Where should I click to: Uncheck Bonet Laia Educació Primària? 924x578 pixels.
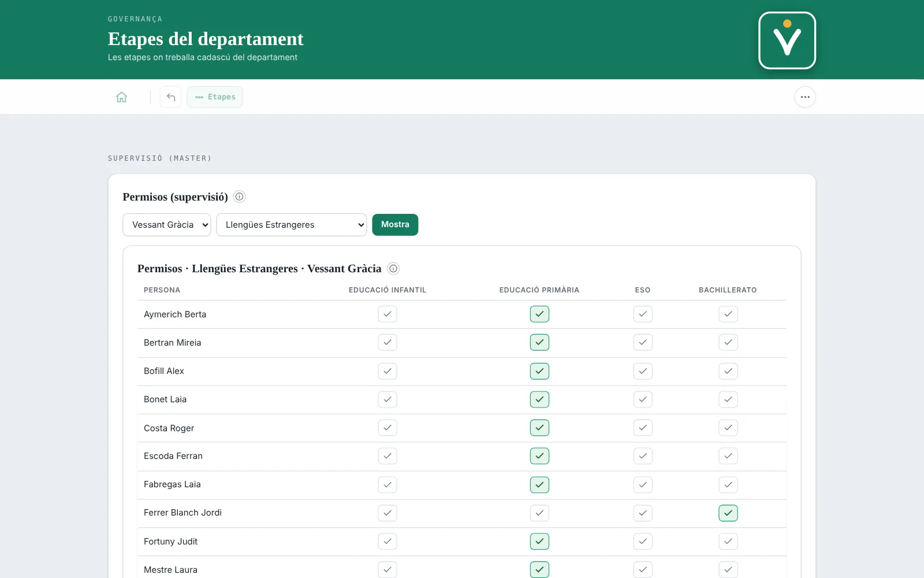pyautogui.click(x=539, y=399)
